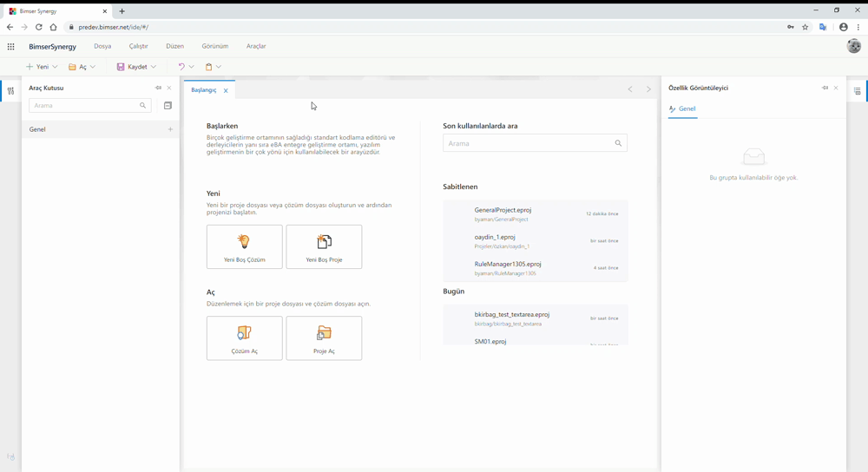868x472 pixels.
Task: Expand the clipboard dropdown arrow
Action: click(219, 67)
